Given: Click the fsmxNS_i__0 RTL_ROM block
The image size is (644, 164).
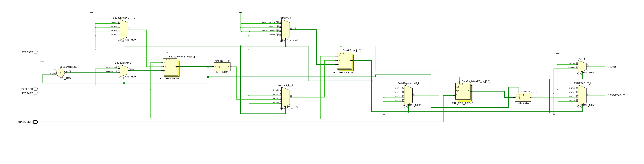Looking at the screenshot, I should pyautogui.click(x=222, y=67).
